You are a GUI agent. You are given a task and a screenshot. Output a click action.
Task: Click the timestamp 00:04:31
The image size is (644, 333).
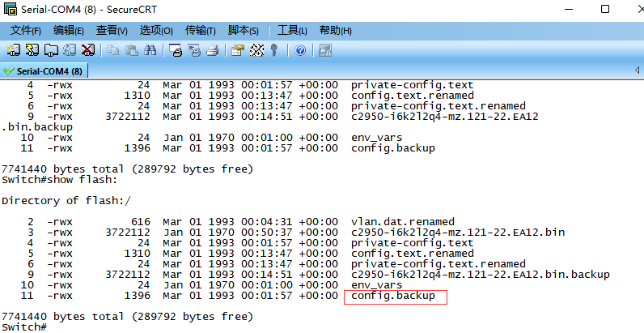tap(266, 222)
